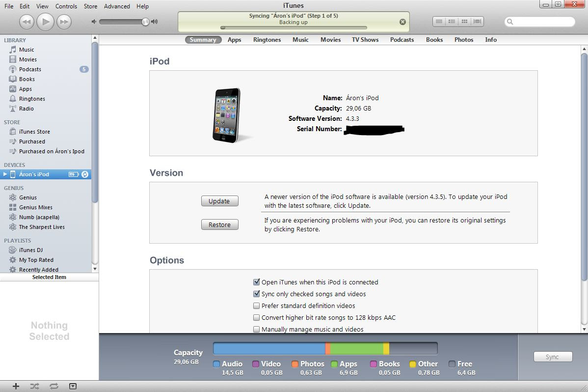Cancel the sync with the X icon
This screenshot has height=392, width=588.
point(402,22)
